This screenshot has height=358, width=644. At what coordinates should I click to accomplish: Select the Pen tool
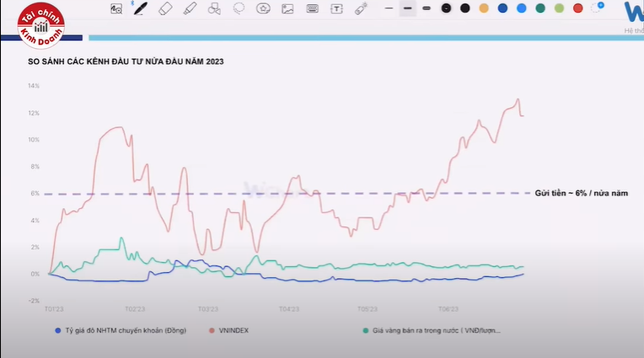[141, 8]
